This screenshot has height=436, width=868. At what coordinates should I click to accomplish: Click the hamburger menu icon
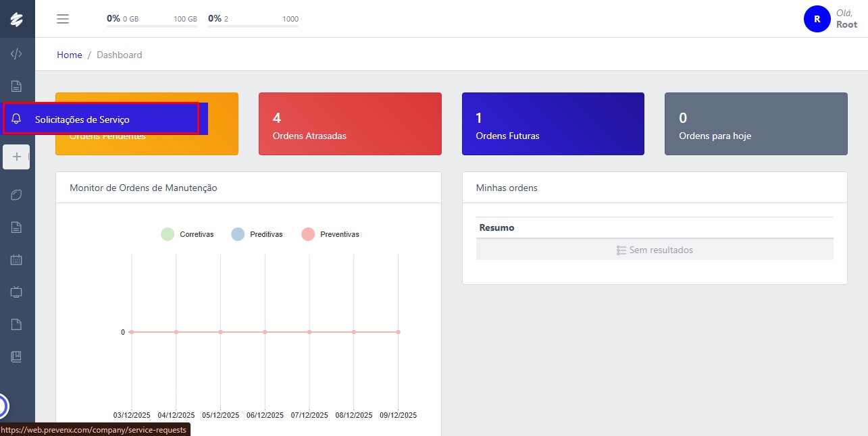(x=63, y=19)
